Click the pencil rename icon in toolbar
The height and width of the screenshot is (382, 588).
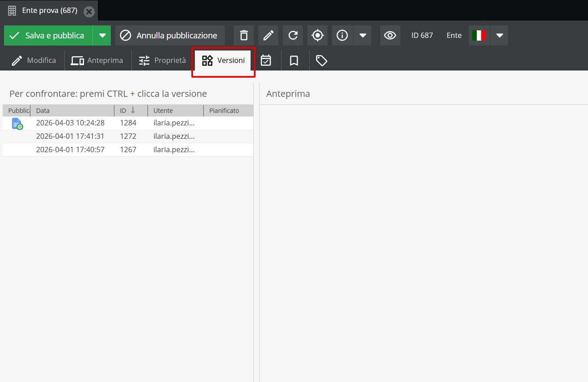tap(268, 36)
